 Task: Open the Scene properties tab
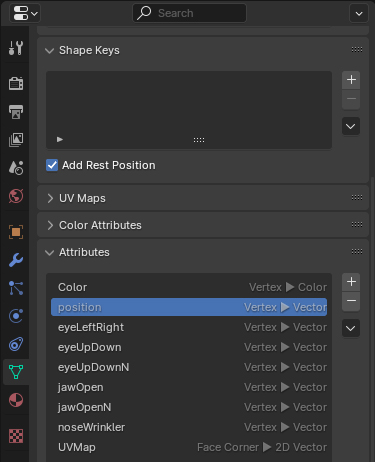coord(16,168)
